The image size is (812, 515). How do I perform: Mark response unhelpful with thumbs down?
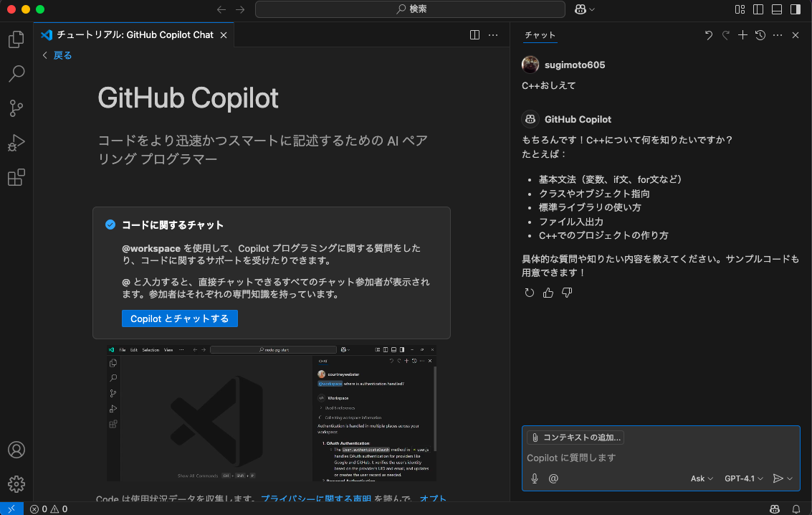[567, 293]
